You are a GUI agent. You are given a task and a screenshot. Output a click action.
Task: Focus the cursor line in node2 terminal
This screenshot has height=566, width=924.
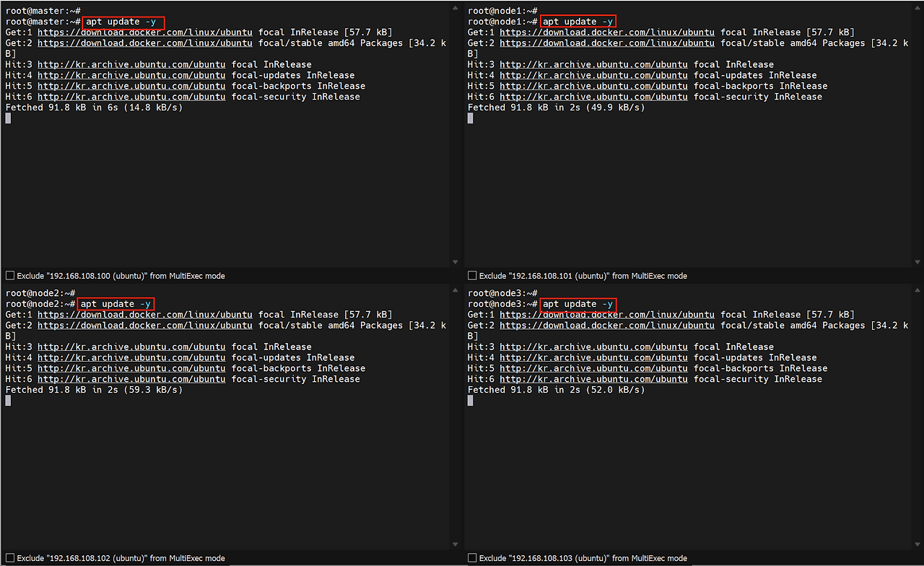tap(9, 401)
